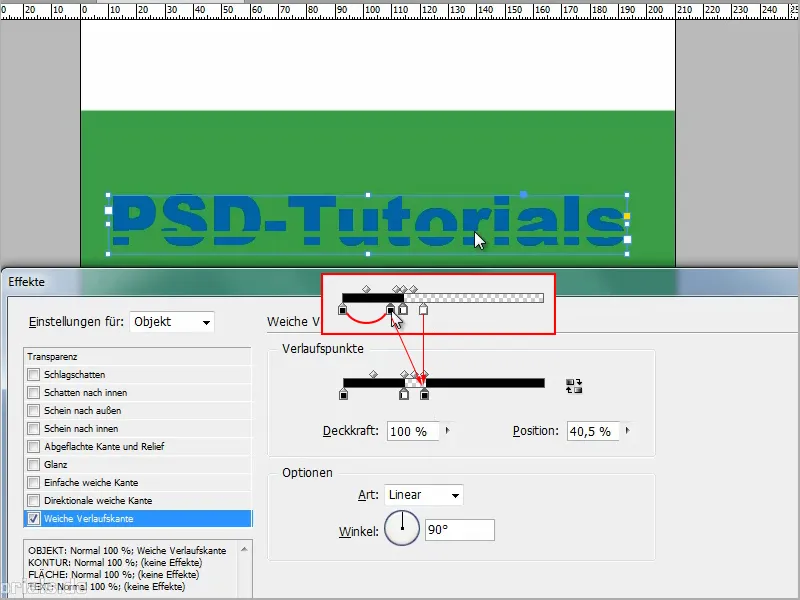Enable Abgeflachte Kante und Relief checkbox
The width and height of the screenshot is (800, 600).
click(34, 446)
